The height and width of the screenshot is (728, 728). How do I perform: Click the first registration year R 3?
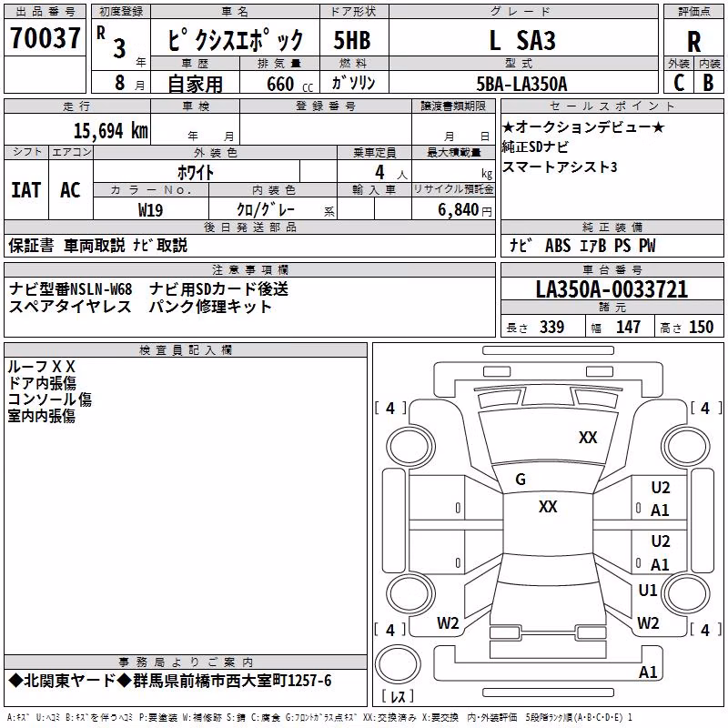(112, 43)
